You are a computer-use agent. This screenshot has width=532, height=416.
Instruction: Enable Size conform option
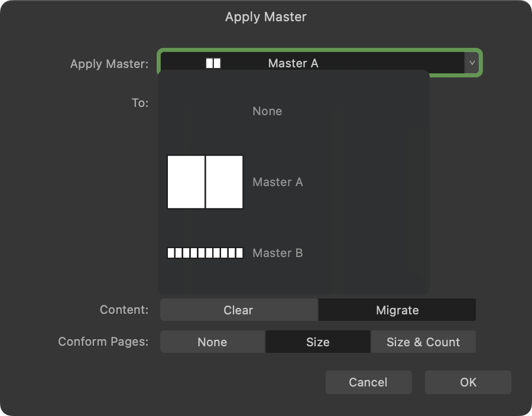pos(317,342)
